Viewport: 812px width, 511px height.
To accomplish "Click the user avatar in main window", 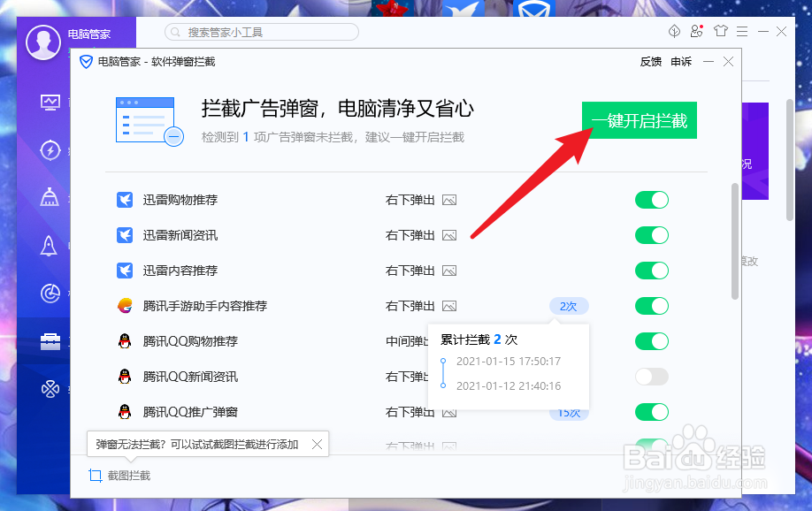I will [x=43, y=42].
